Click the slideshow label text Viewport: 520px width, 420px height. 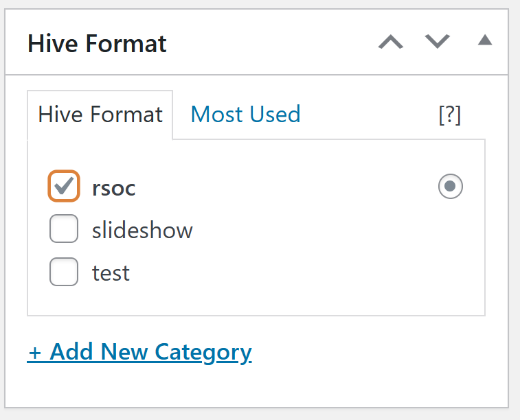point(142,230)
